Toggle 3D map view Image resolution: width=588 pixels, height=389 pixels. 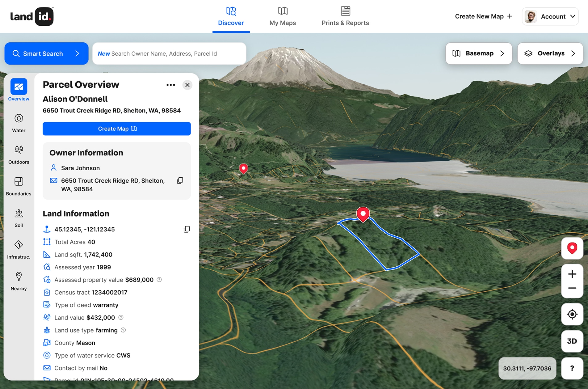coord(572,341)
